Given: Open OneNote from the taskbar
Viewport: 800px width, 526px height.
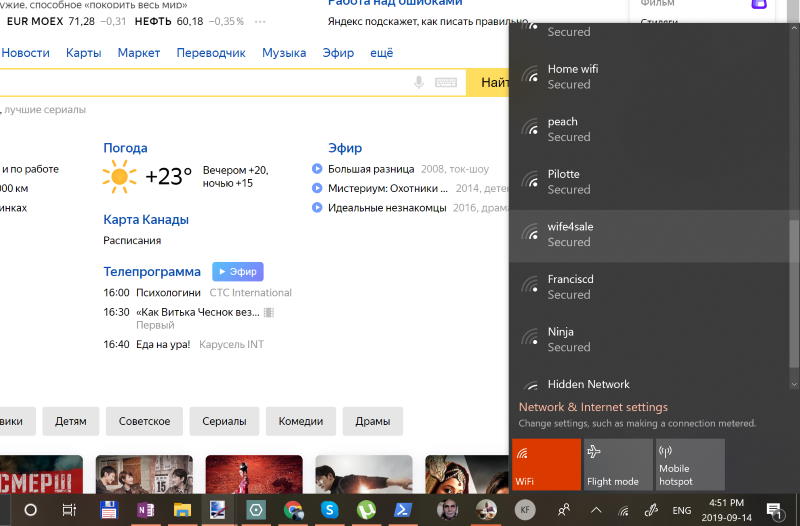Looking at the screenshot, I should coord(146,509).
